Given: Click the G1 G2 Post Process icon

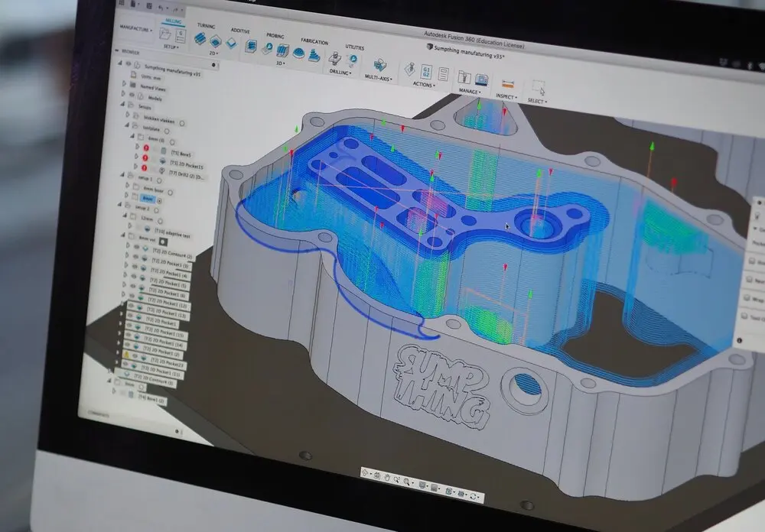Looking at the screenshot, I should click(x=426, y=72).
